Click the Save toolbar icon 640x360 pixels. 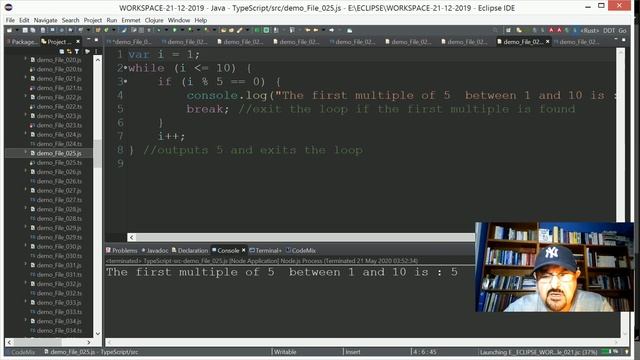(x=25, y=30)
